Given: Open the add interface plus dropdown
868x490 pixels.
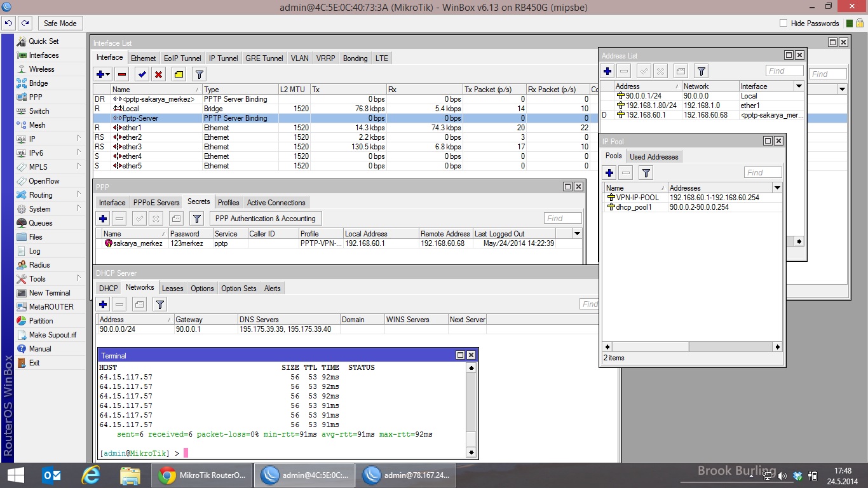Looking at the screenshot, I should click(x=103, y=75).
